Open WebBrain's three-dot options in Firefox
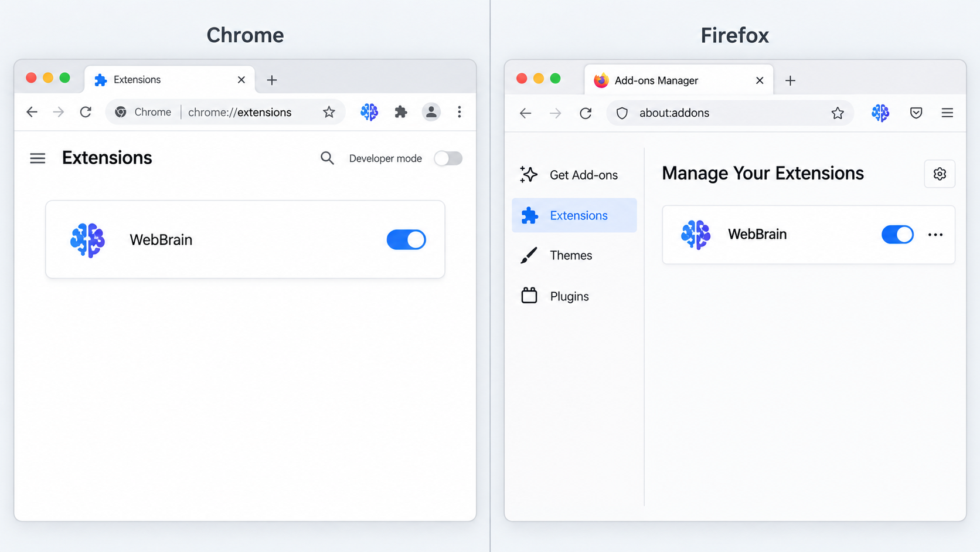Image resolution: width=980 pixels, height=552 pixels. 935,235
